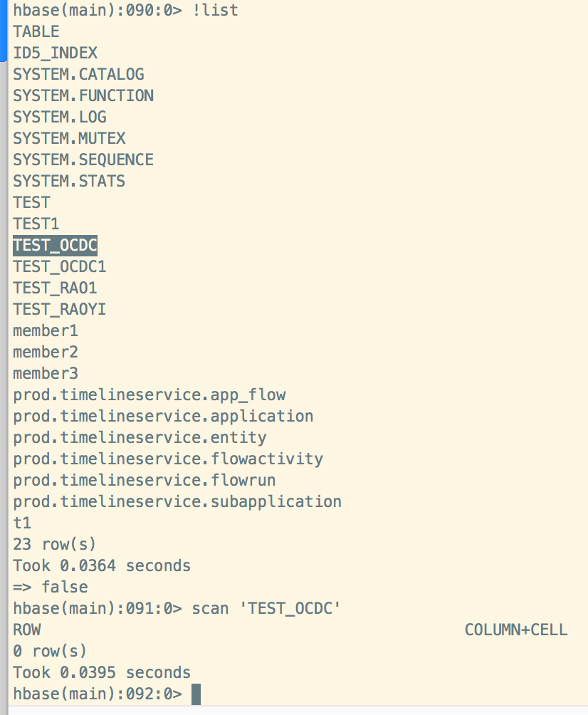Click the SYSTEM.CATALOG line
Screen dimensions: 588x715
coord(78,74)
